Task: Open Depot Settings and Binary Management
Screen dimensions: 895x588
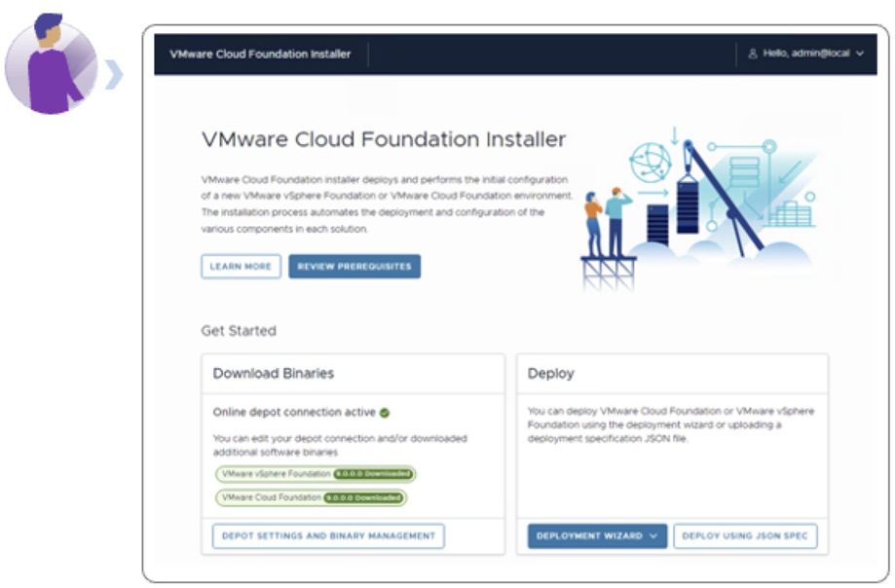Action: point(328,536)
